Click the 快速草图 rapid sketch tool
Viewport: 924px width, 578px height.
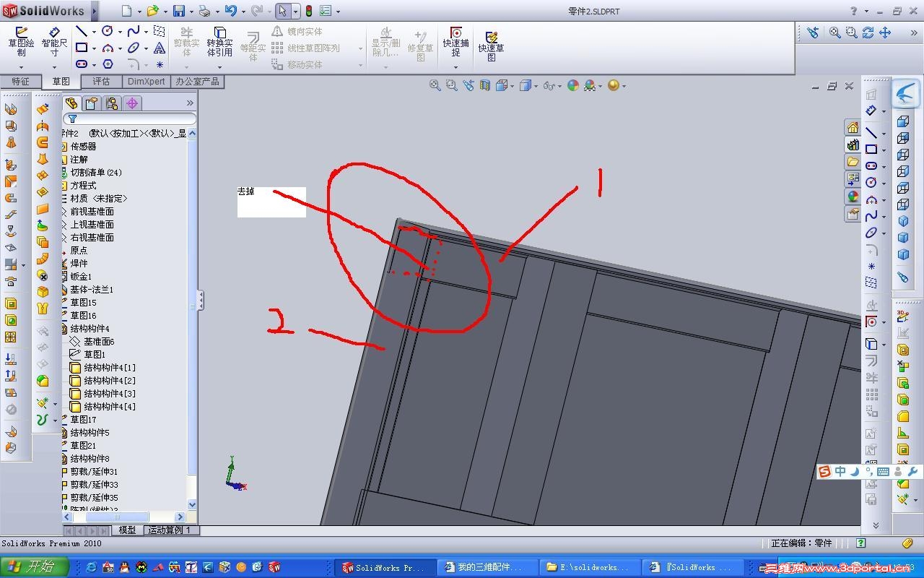[491, 46]
